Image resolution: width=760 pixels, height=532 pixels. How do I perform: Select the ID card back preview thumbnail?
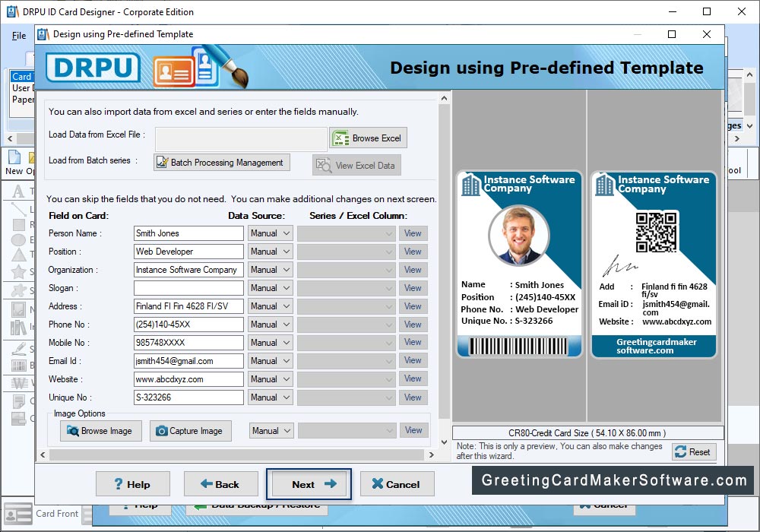pos(654,264)
